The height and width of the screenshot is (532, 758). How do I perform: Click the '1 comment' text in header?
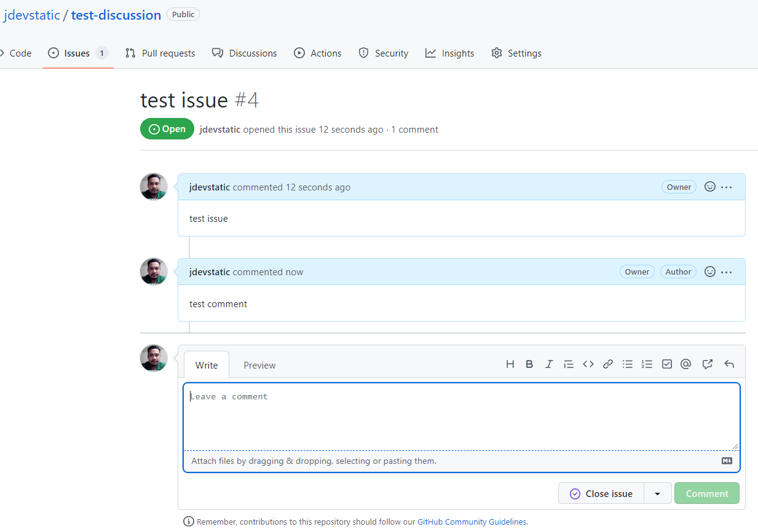(414, 130)
